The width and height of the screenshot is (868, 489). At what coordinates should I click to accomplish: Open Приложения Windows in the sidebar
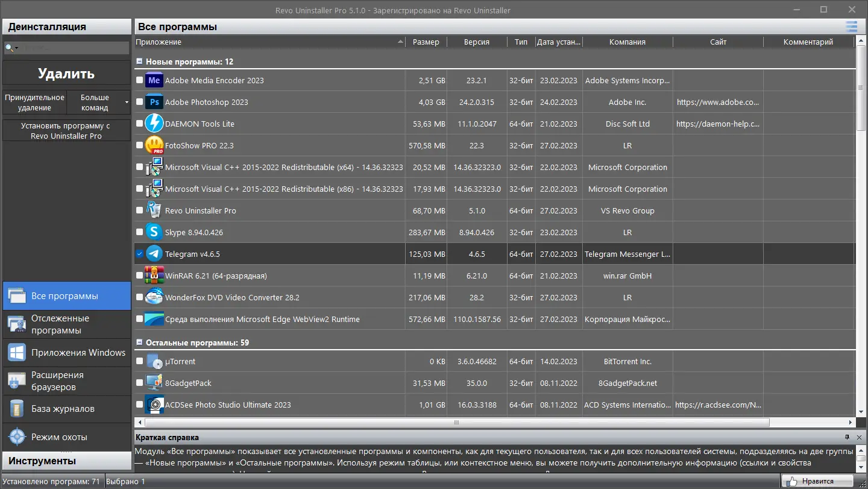tap(66, 353)
